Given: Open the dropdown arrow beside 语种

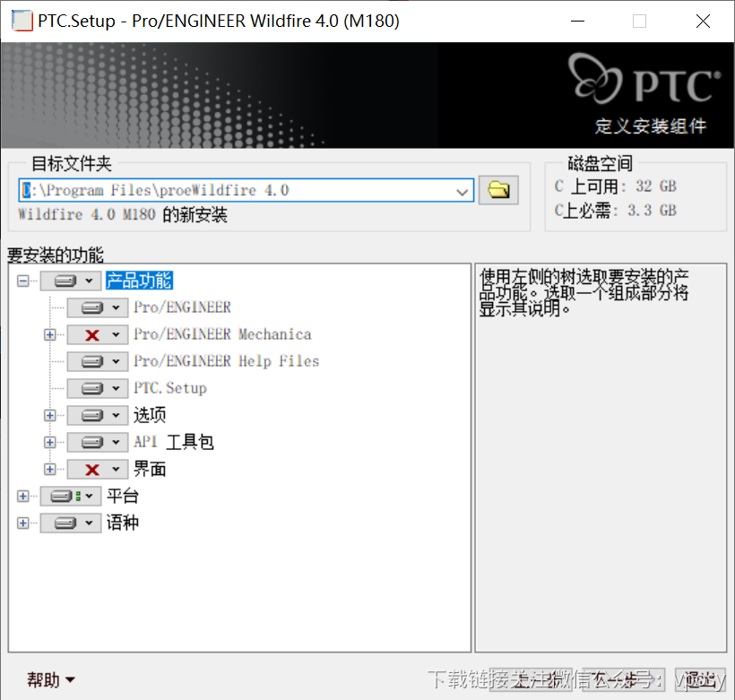Looking at the screenshot, I should 89,522.
